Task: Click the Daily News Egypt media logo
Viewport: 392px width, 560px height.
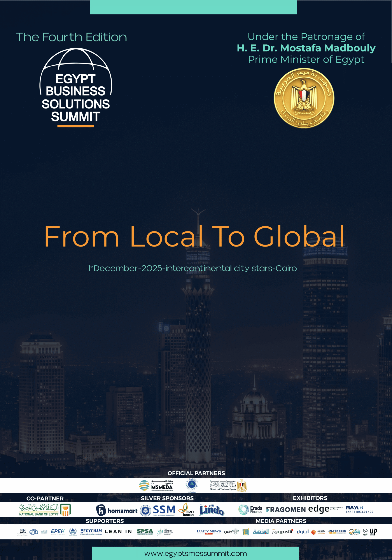Action: (208, 532)
